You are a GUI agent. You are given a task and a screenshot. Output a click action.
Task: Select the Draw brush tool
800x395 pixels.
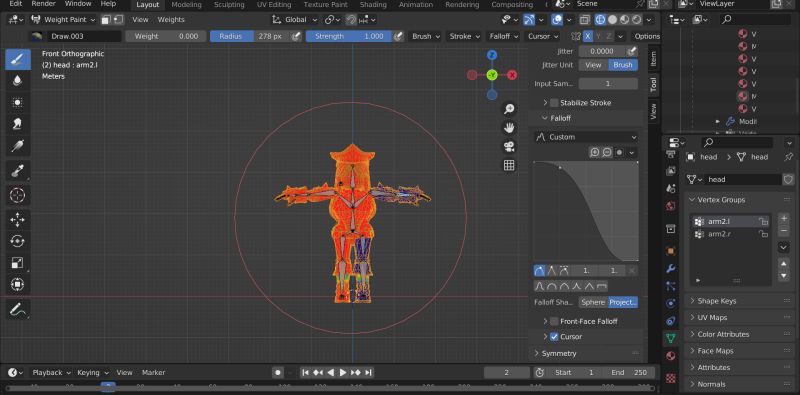[x=17, y=59]
